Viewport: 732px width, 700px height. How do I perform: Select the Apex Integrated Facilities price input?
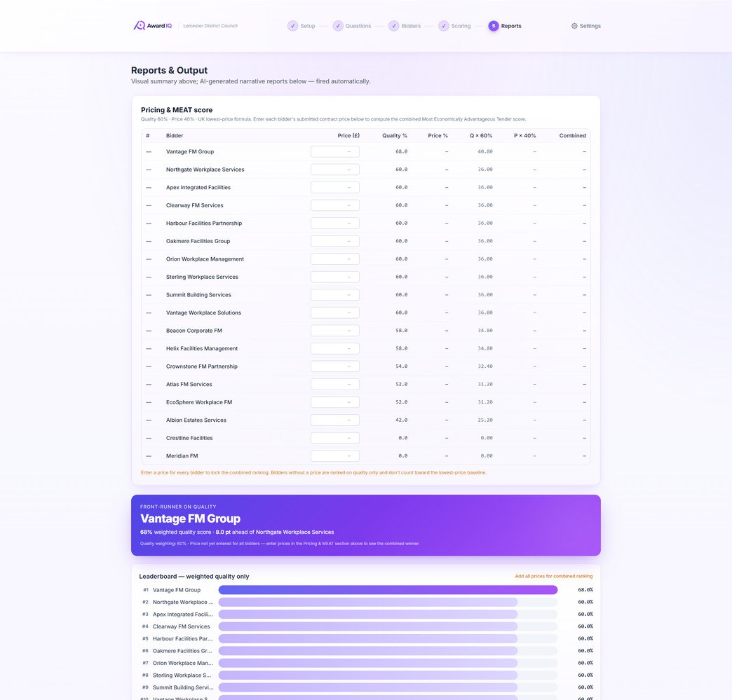[335, 188]
